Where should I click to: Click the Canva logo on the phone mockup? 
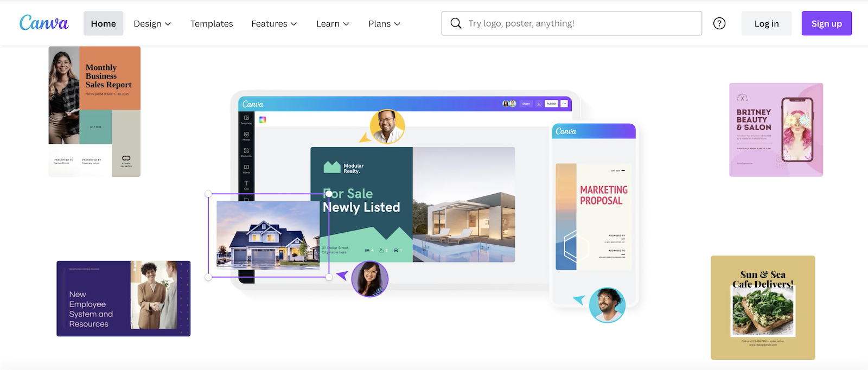[x=566, y=131]
